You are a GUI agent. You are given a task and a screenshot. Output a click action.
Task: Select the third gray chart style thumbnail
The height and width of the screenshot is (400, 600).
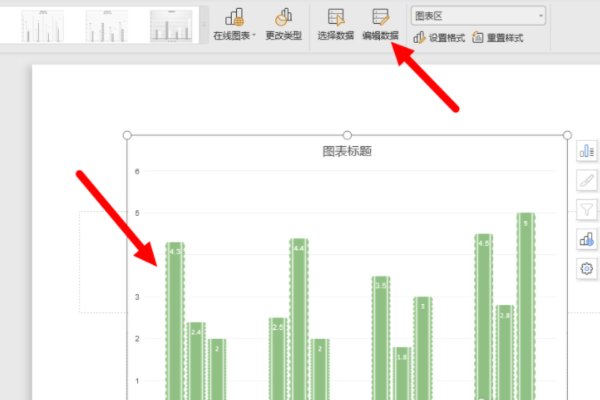tap(171, 26)
